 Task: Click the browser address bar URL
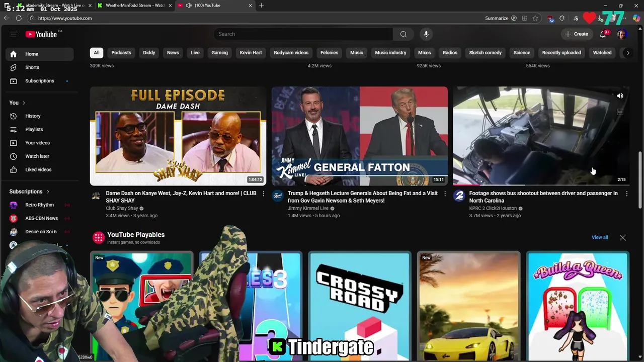point(65,18)
